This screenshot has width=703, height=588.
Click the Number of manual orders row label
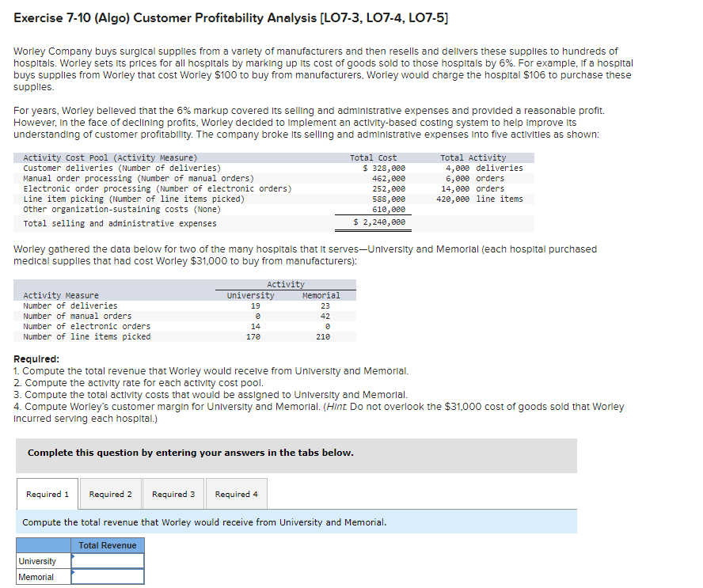[77, 316]
